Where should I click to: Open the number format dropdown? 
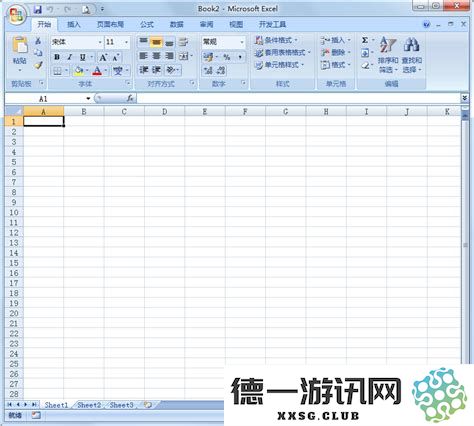click(242, 42)
